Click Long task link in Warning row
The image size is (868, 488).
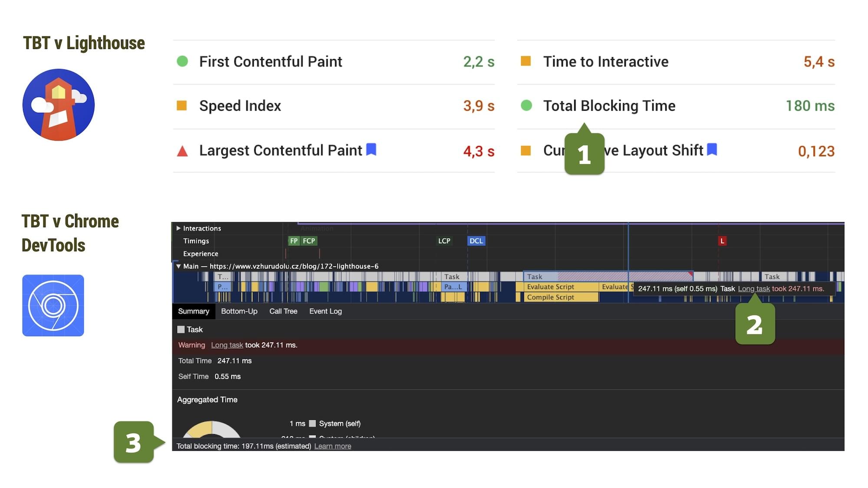[x=227, y=345]
